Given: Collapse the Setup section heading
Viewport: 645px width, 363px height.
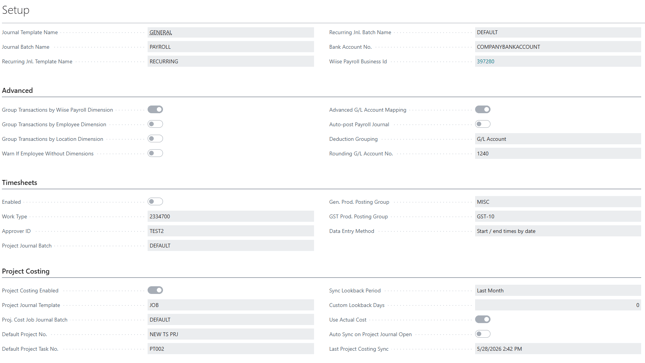Looking at the screenshot, I should point(16,10).
